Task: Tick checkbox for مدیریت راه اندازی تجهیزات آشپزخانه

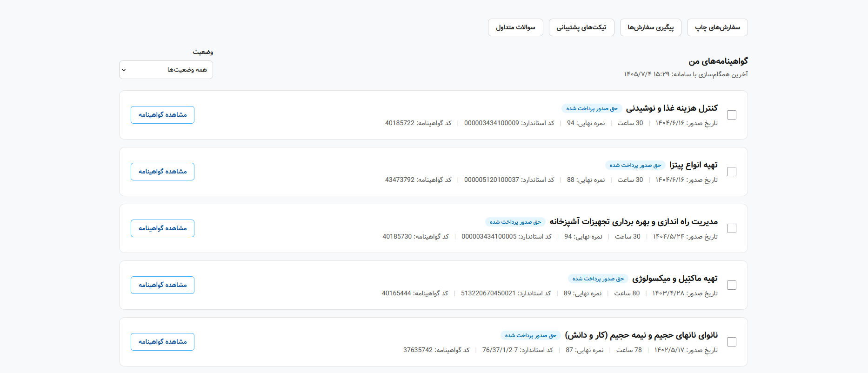Action: coord(732,228)
